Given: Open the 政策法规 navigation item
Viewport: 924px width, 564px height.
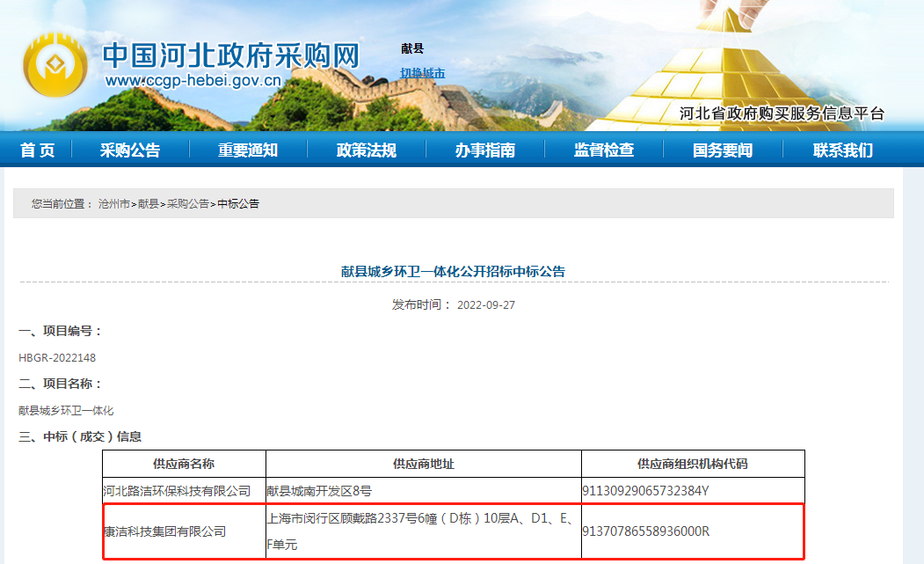Looking at the screenshot, I should (x=367, y=150).
